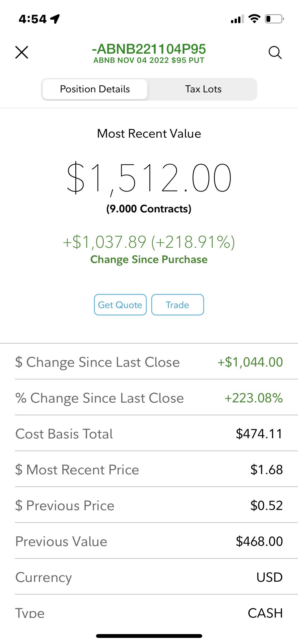The image size is (298, 644).
Task: Tap the Previous Value row
Action: (149, 541)
